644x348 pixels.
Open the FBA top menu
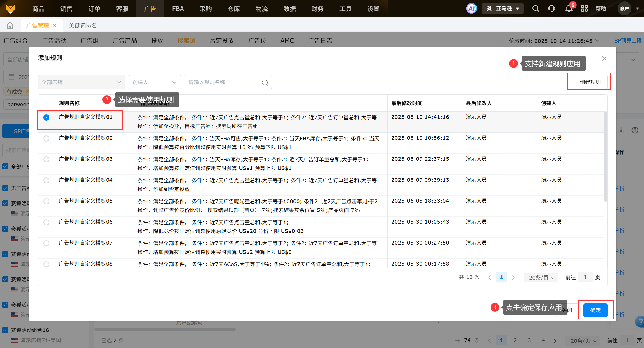click(178, 9)
